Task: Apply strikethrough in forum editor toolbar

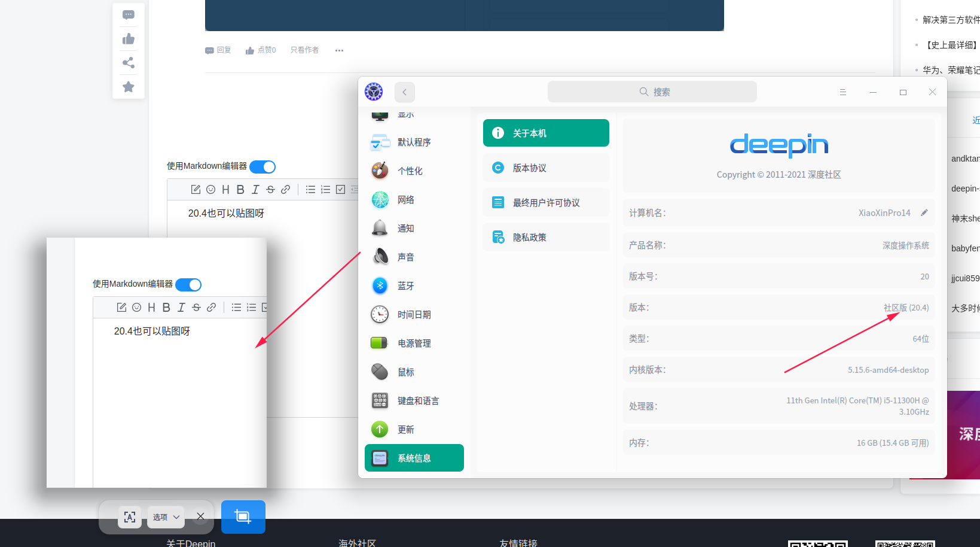Action: click(270, 190)
